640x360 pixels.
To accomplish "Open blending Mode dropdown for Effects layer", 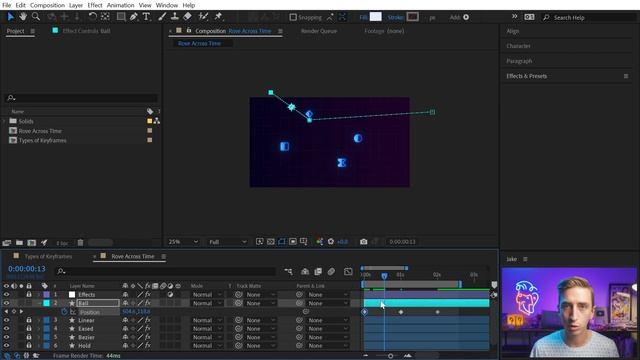I will tap(207, 294).
